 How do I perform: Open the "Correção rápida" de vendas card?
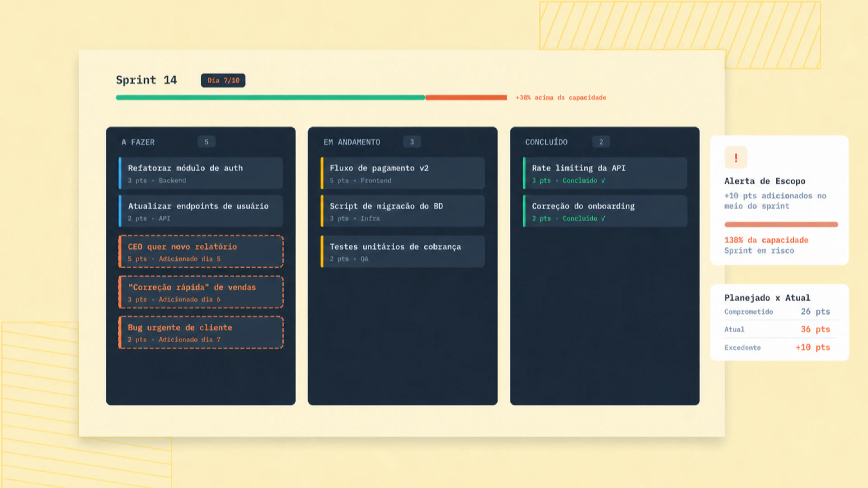tap(201, 292)
